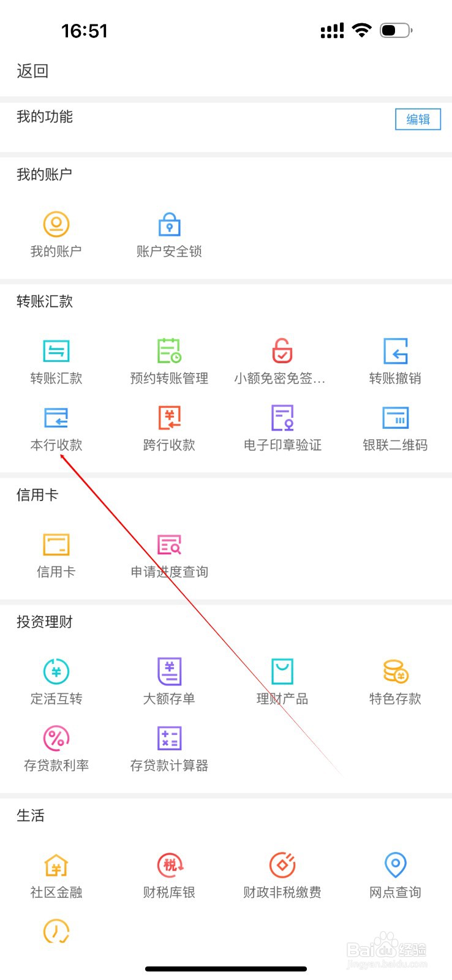Viewport: 452px width, 980px height.
Task: Tap the 16:51 clock in status bar
Action: [x=85, y=31]
